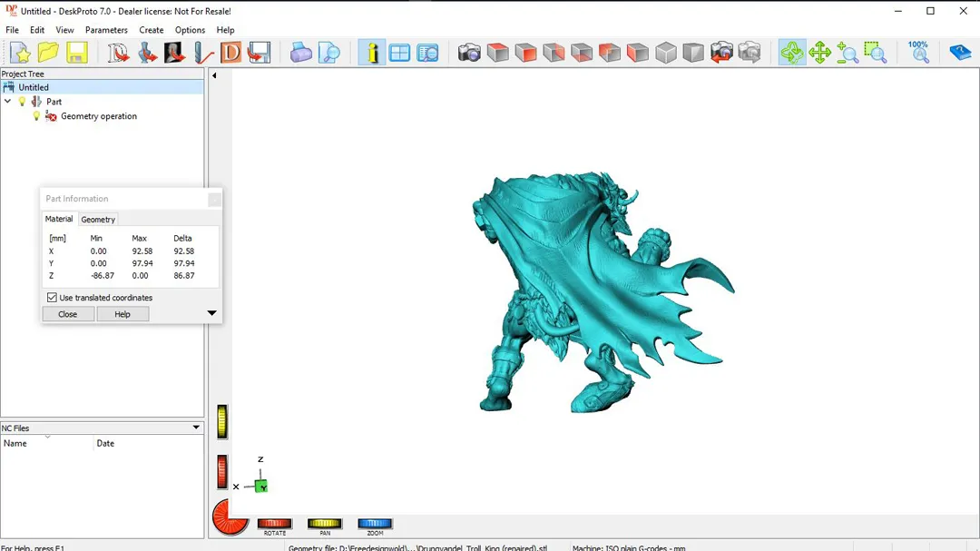
Task: Open the Edit menu
Action: pyautogui.click(x=37, y=30)
